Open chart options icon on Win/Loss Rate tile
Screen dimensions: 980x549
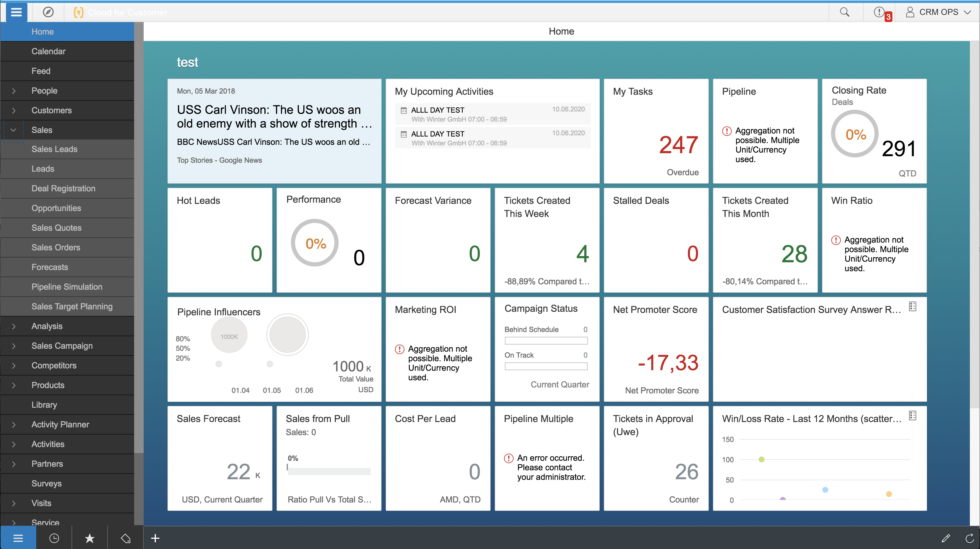coord(913,415)
